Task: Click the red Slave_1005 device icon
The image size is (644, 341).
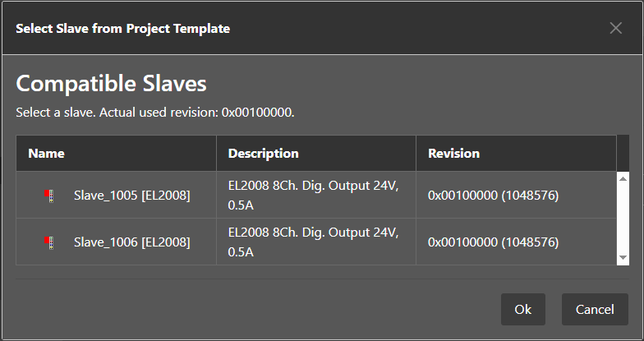Action: [48, 196]
